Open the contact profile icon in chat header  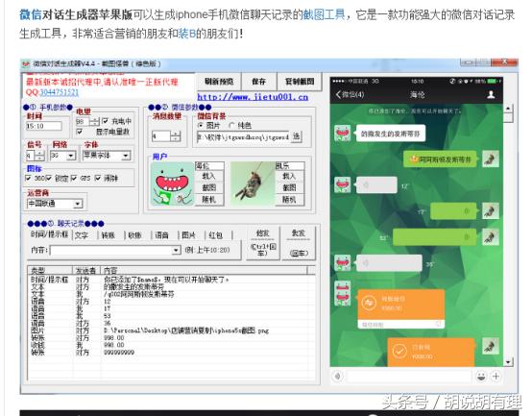tap(491, 95)
